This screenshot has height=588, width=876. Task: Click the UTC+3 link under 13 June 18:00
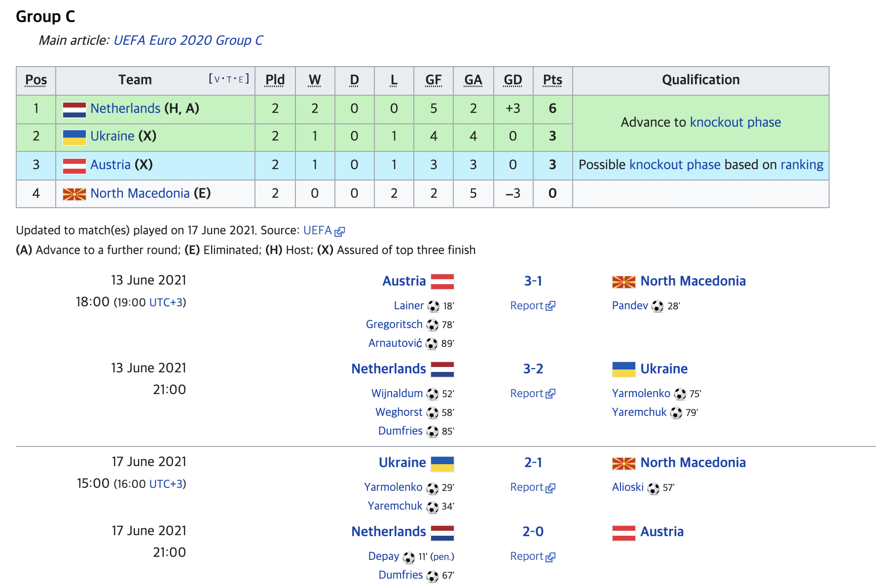click(166, 302)
